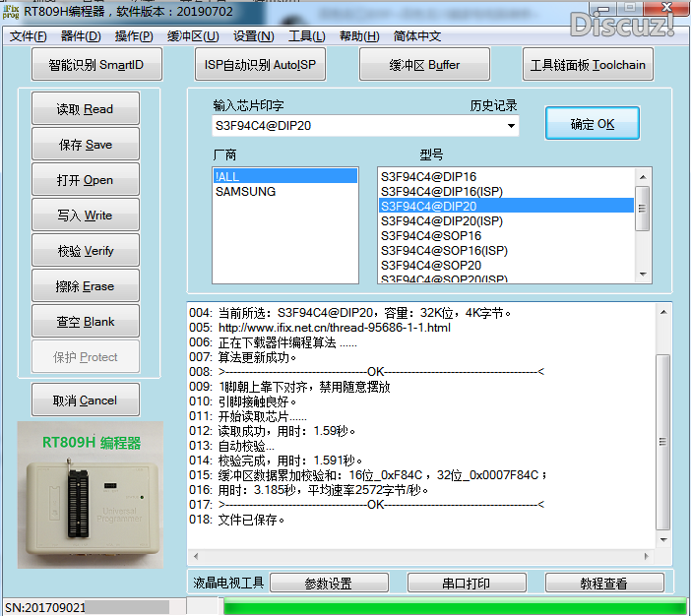The height and width of the screenshot is (616, 691).
Task: Select S3F94C4@SOP20 in model list
Action: 506,266
